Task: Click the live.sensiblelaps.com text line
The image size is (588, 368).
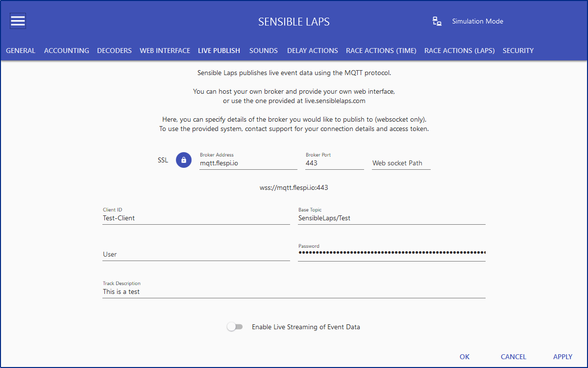Action: [294, 101]
